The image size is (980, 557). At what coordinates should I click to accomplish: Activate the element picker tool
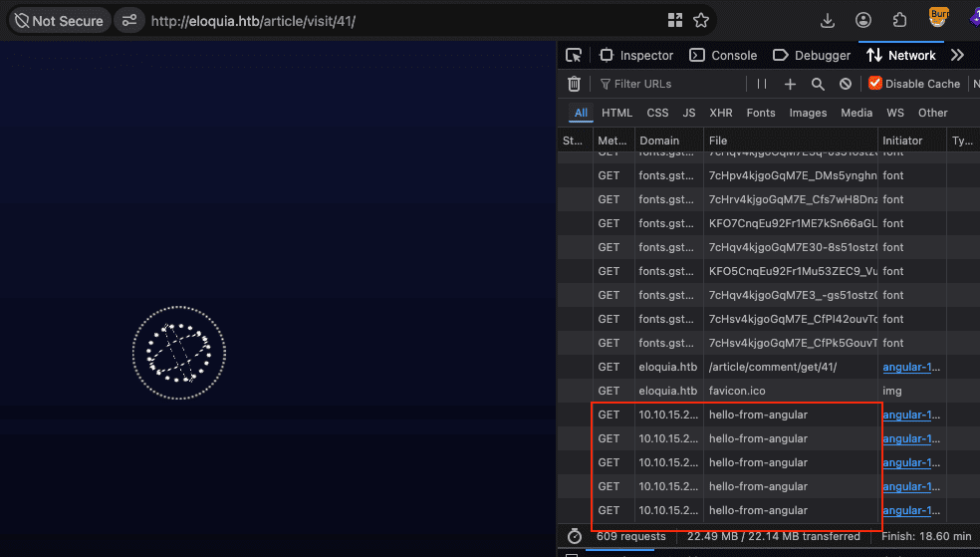click(x=573, y=55)
